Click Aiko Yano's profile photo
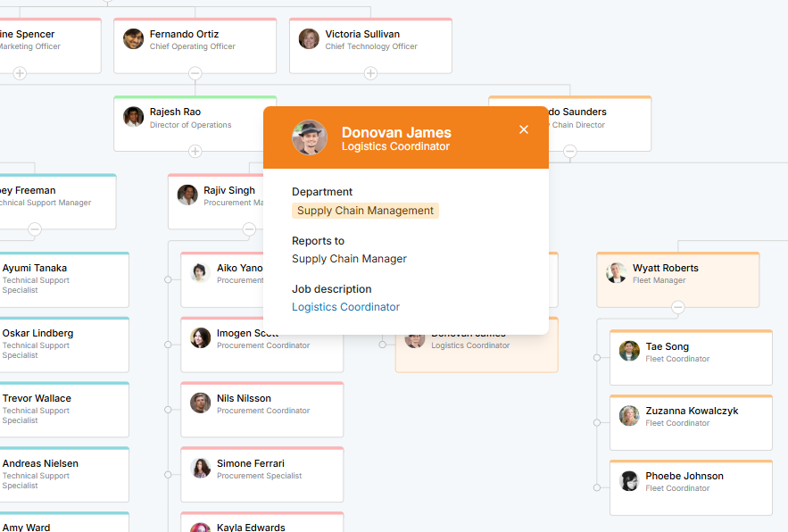The image size is (788, 532). [200, 273]
